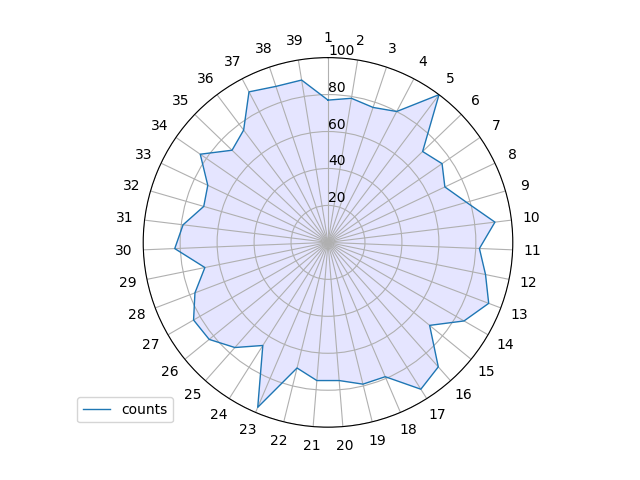640x480 pixels.
Task: Click angular axis label 8
Action: click(x=512, y=154)
